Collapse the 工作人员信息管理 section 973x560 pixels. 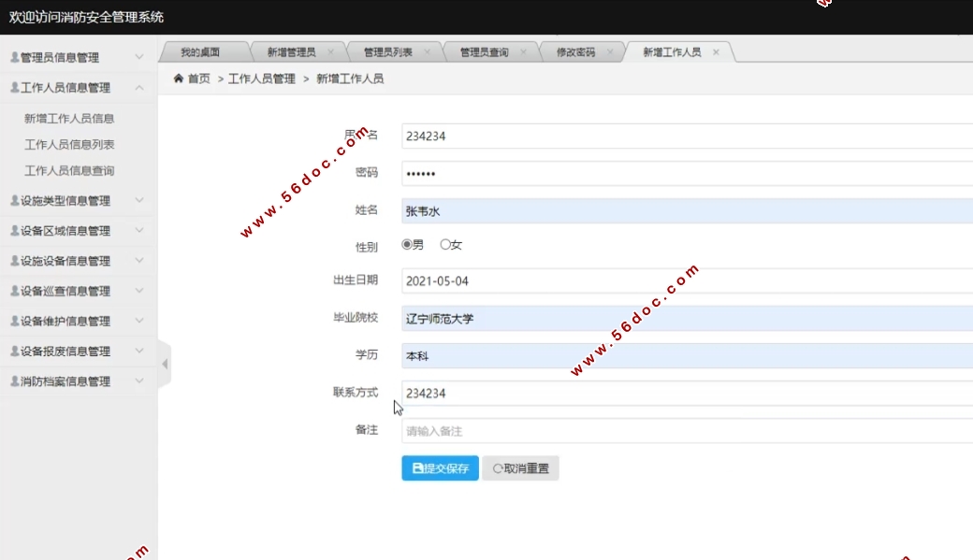coord(138,87)
